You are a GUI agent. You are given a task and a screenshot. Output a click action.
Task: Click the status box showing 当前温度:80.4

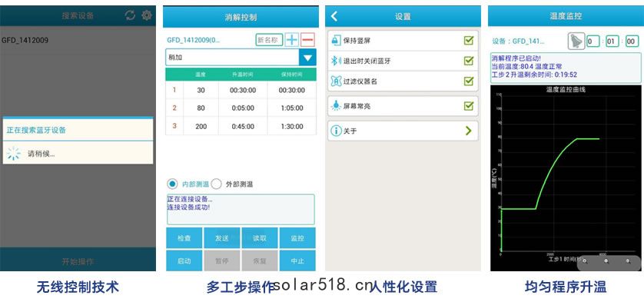pos(566,68)
